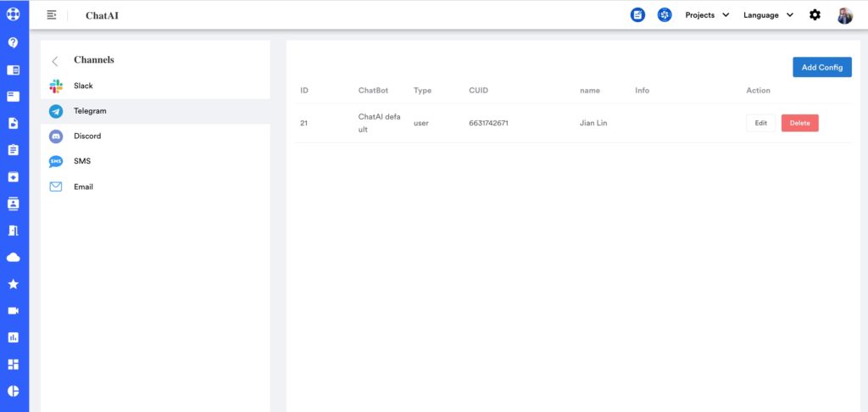Click the name cell Jian Lin

[593, 123]
